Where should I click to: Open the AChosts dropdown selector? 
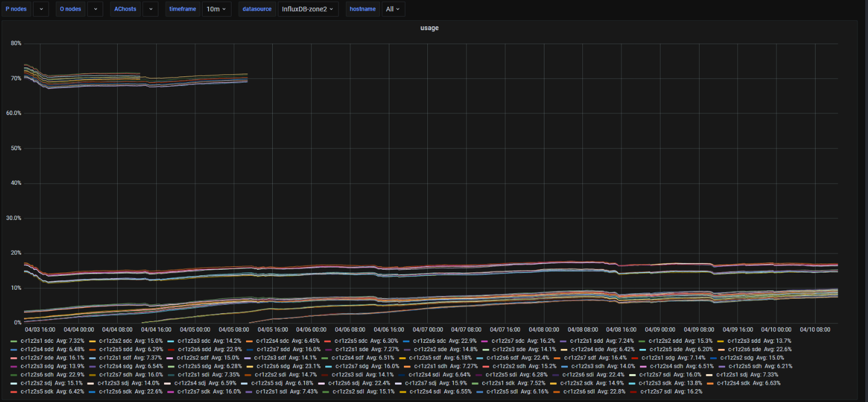150,9
